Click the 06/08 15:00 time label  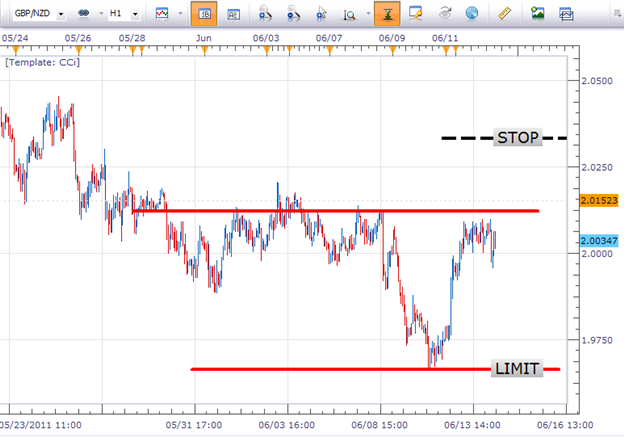point(379,425)
